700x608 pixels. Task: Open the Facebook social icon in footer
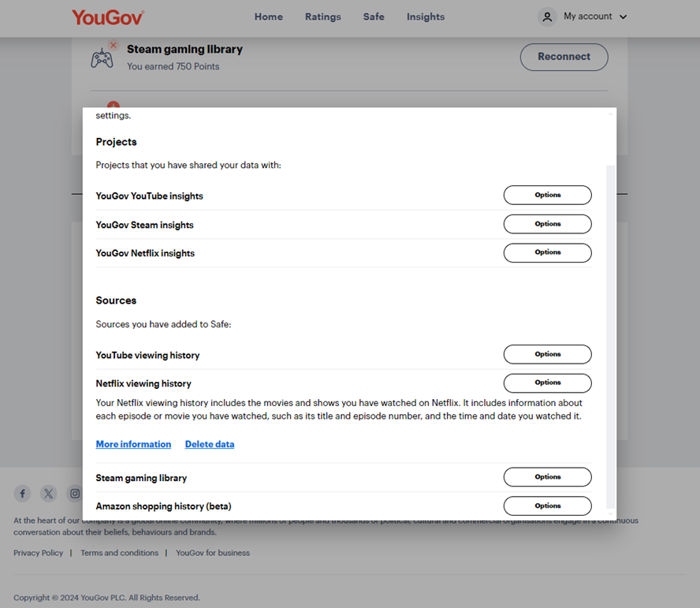pyautogui.click(x=23, y=494)
